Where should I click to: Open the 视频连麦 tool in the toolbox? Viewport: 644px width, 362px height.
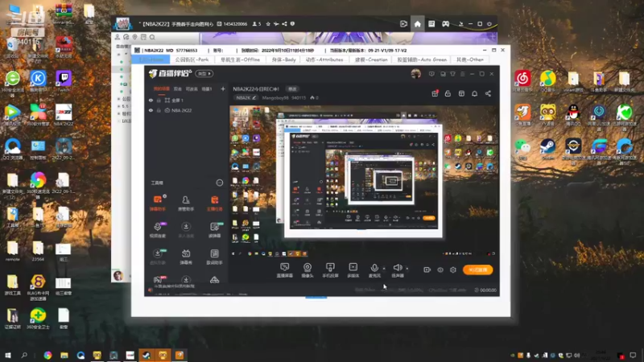tap(158, 230)
